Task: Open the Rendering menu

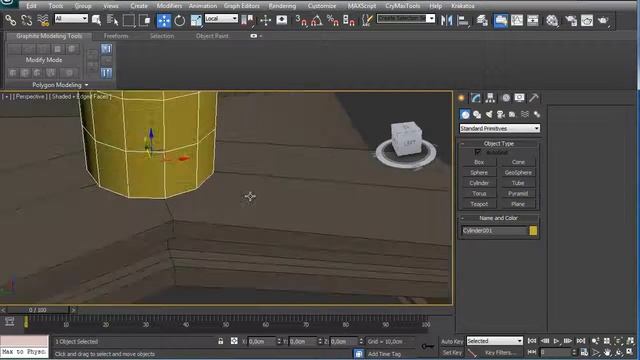Action: pos(282,6)
